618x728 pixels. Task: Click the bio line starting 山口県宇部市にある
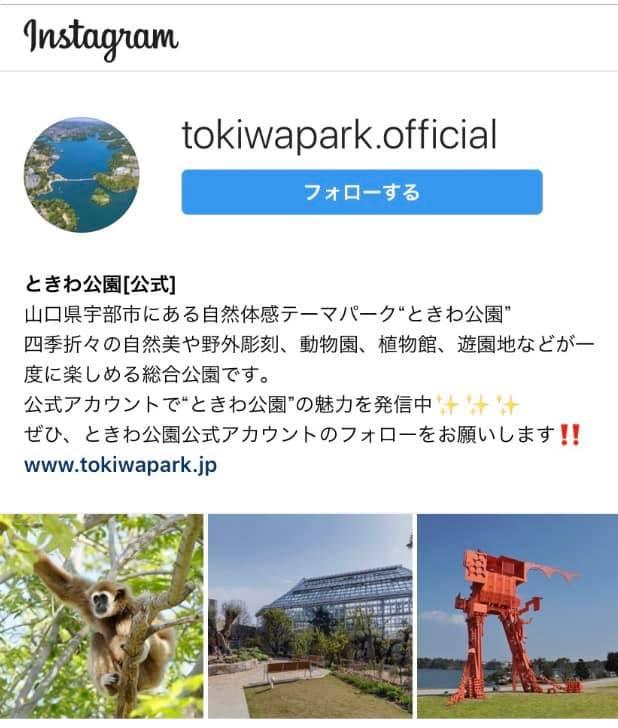[268, 314]
